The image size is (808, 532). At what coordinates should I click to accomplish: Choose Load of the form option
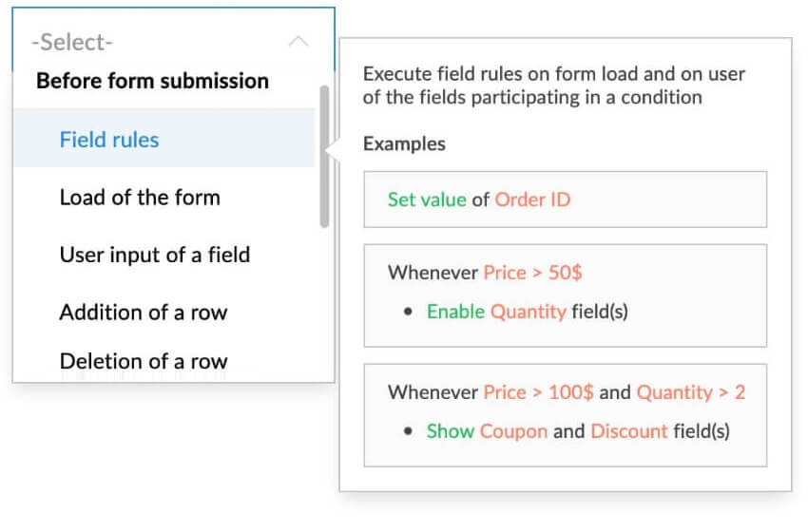140,198
